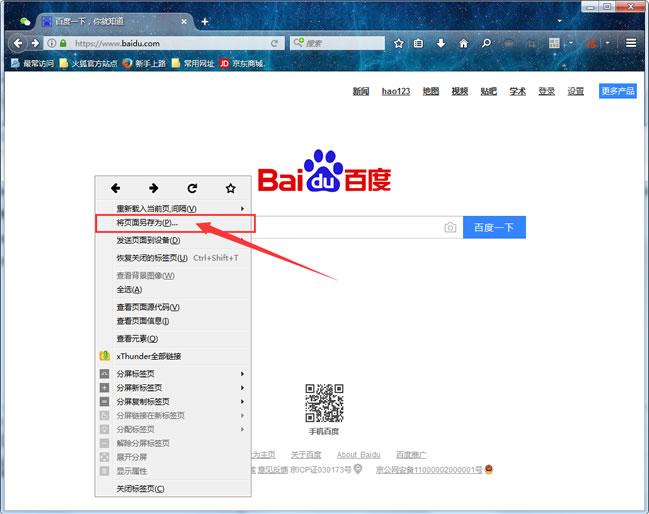Open About Baidu footer link

(358, 455)
